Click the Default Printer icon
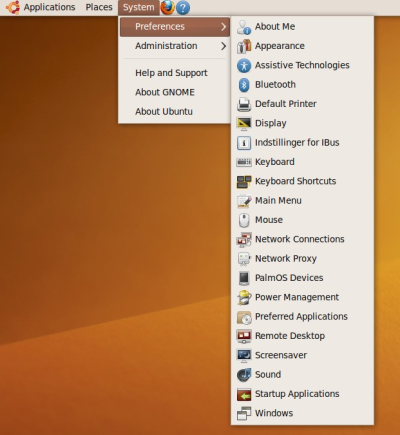The image size is (400, 435). point(244,104)
